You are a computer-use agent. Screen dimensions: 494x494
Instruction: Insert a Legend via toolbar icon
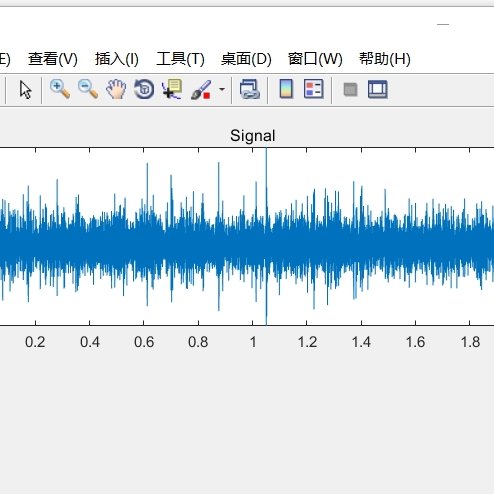(314, 89)
